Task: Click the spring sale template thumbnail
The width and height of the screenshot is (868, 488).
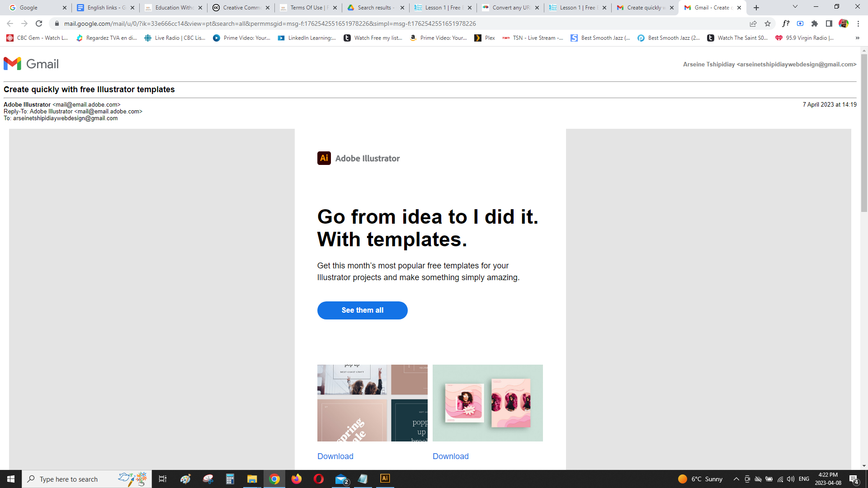Action: pos(372,403)
